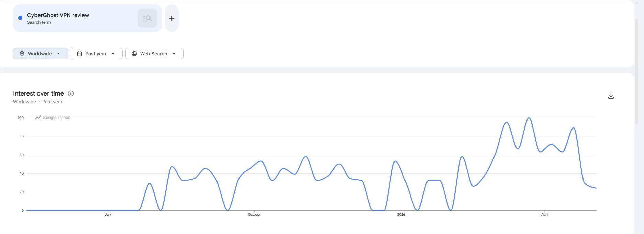Click the location pin icon in the Worldwide filter
Screen dimensions: 644x234
(22, 54)
